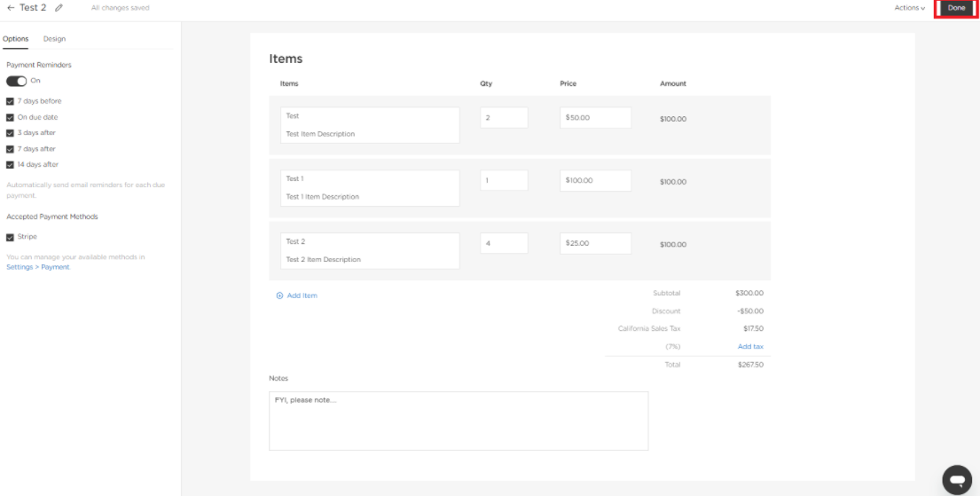
Task: Click the back arrow next to Test 2
Action: [x=11, y=8]
